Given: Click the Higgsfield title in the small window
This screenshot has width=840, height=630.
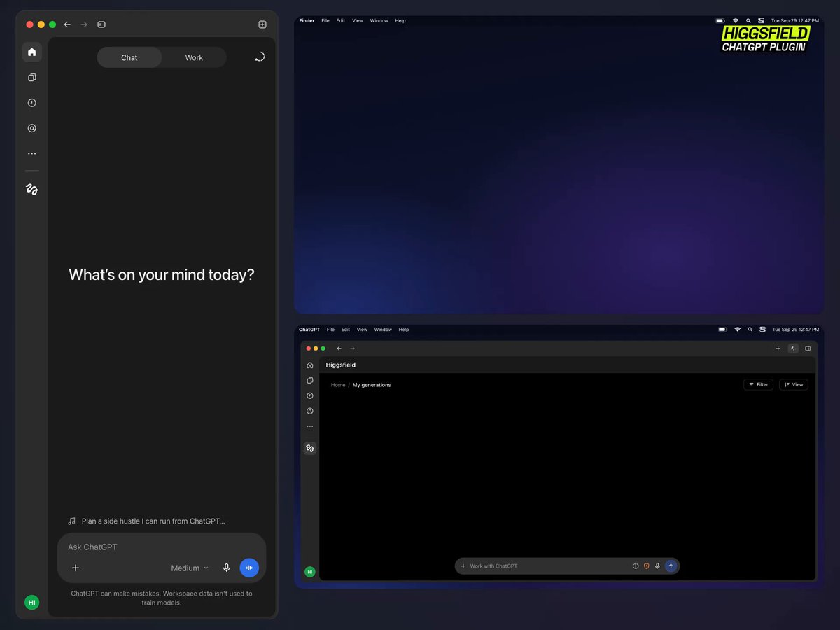Looking at the screenshot, I should 341,365.
